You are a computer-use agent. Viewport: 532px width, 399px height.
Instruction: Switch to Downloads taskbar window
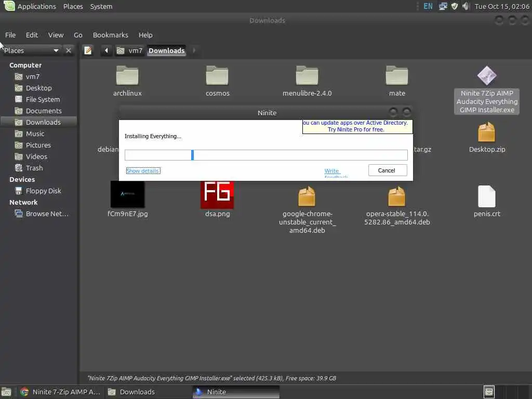point(148,392)
